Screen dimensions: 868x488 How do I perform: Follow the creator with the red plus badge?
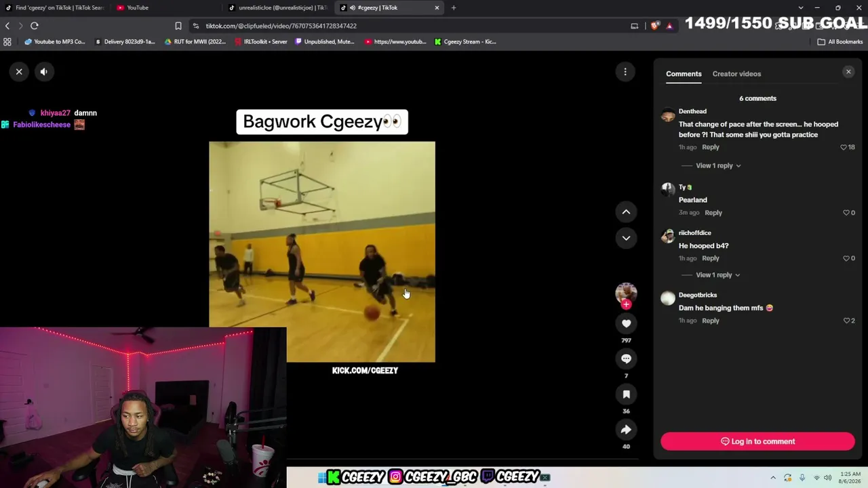(626, 304)
